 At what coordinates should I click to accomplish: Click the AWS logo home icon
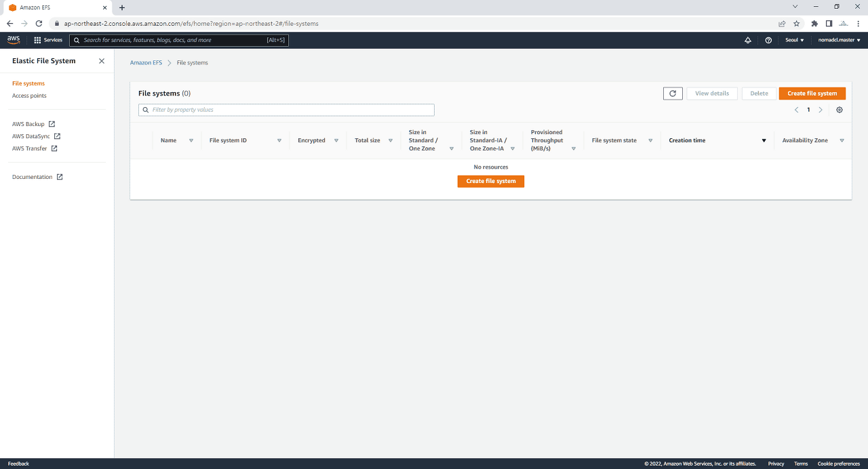click(x=14, y=40)
